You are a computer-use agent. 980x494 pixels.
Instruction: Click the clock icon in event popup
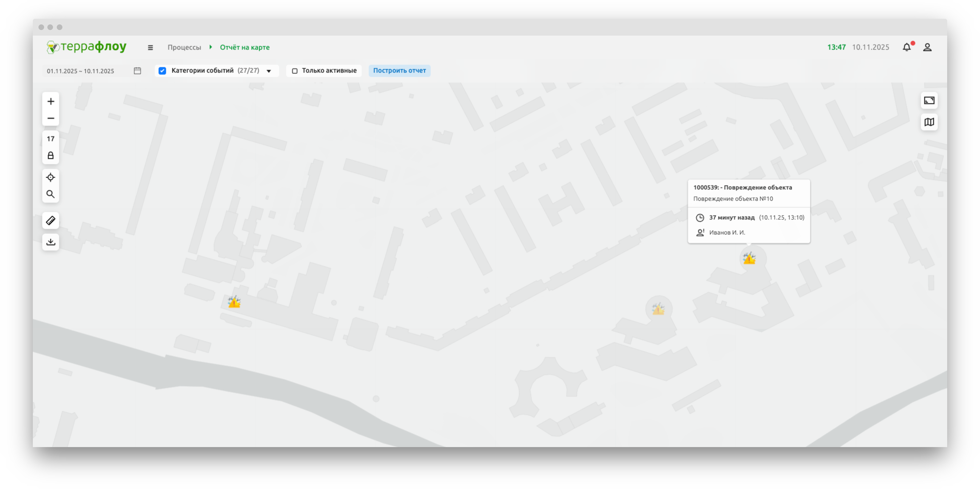(x=700, y=218)
